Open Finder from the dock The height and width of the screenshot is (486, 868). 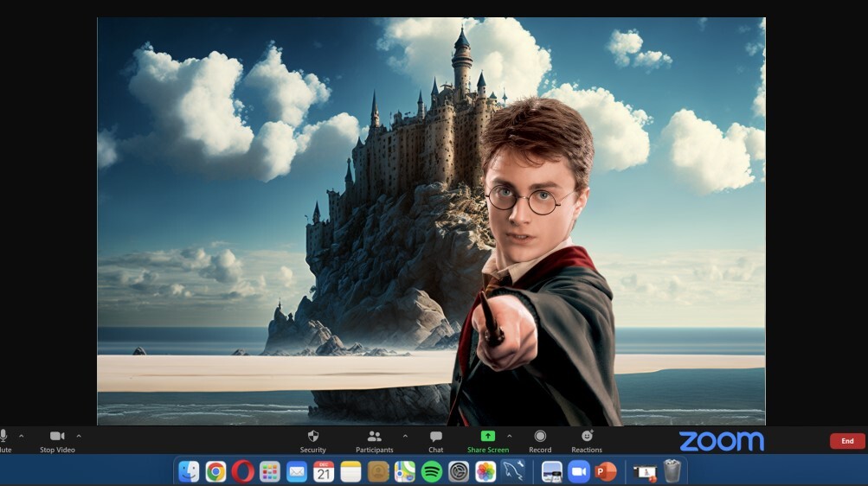(x=189, y=471)
